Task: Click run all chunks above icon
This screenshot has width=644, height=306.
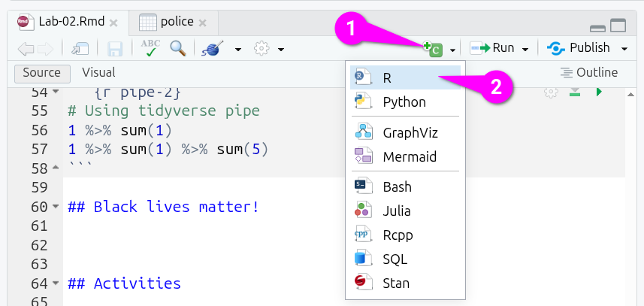Action: click(575, 92)
